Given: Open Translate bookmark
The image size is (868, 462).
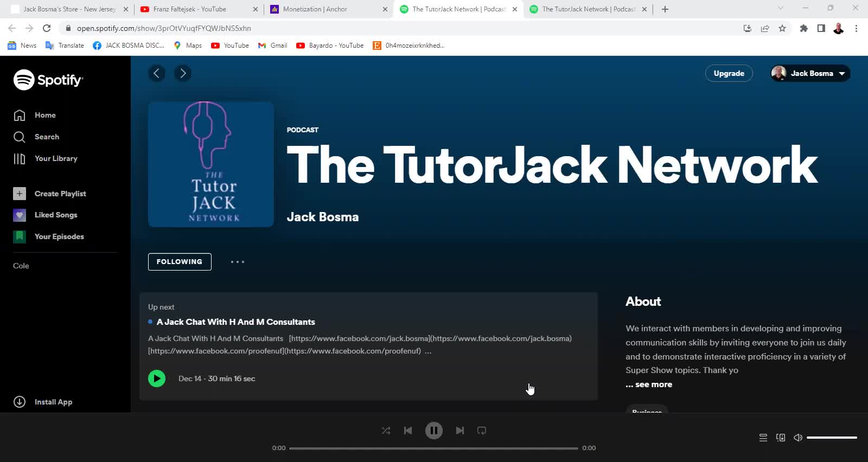Looking at the screenshot, I should coord(65,46).
